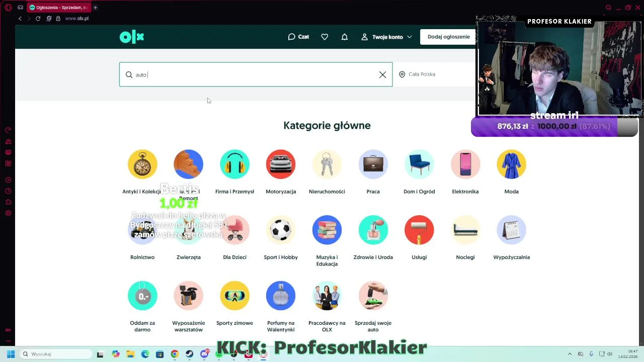Click the Dla Dzieci label
Viewport: 644px width, 362px height.
pos(234,257)
